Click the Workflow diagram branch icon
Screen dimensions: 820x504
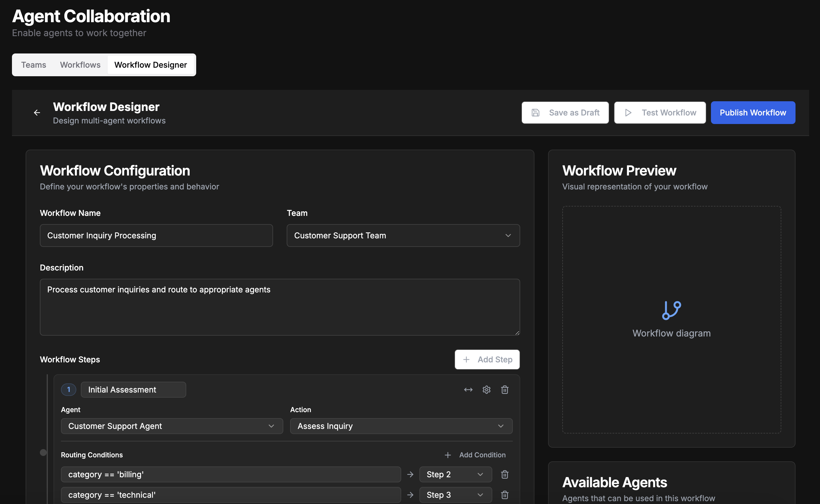point(671,310)
